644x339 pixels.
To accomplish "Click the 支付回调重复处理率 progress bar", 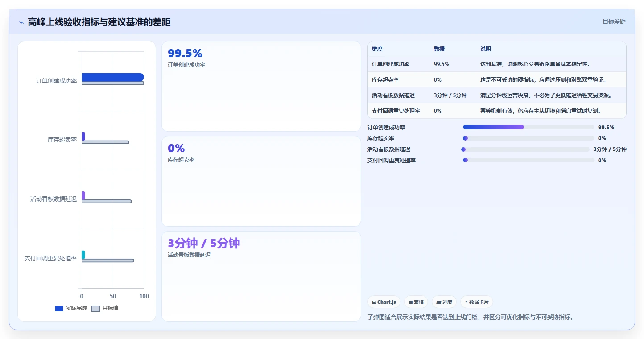I will (x=528, y=160).
